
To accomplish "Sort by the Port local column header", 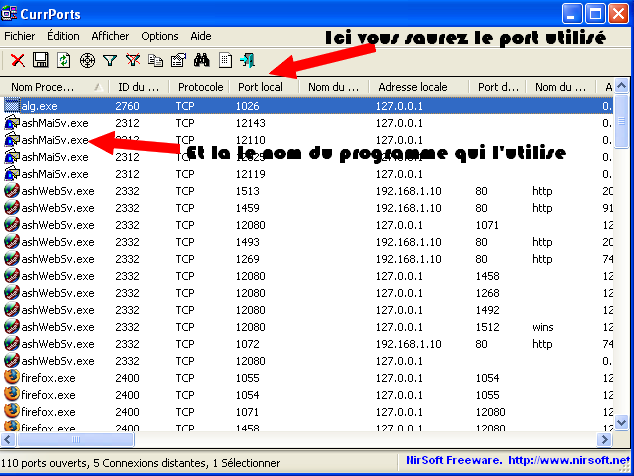I will coord(264,87).
